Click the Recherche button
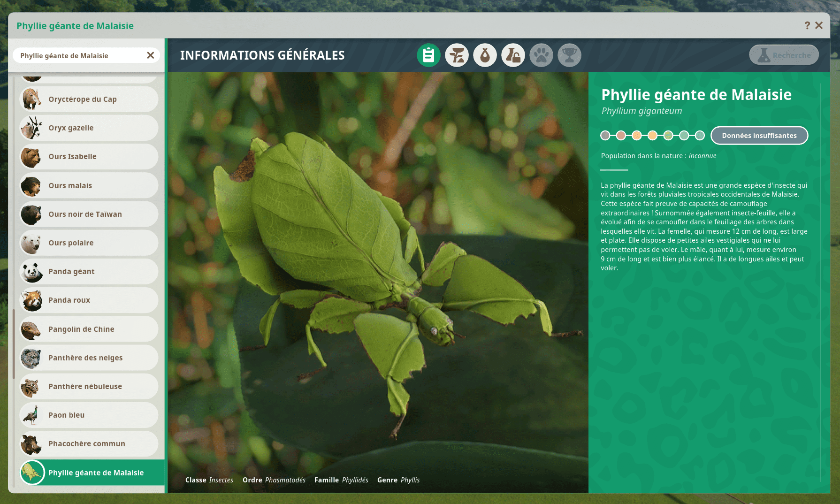840x504 pixels. point(784,55)
